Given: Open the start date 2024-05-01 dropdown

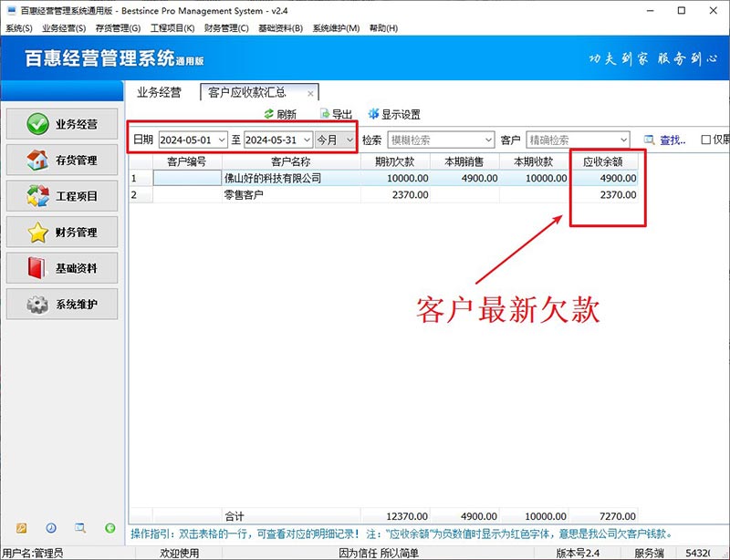Looking at the screenshot, I should tap(222, 140).
